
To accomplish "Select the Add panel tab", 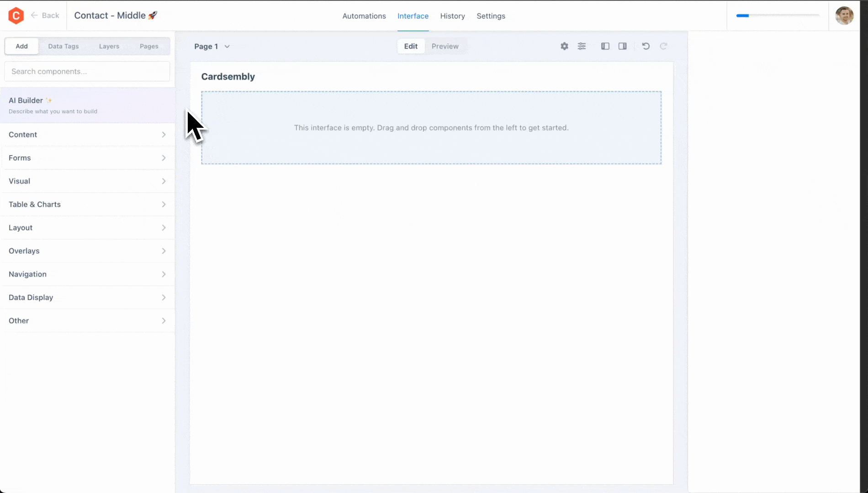I will pos(21,46).
